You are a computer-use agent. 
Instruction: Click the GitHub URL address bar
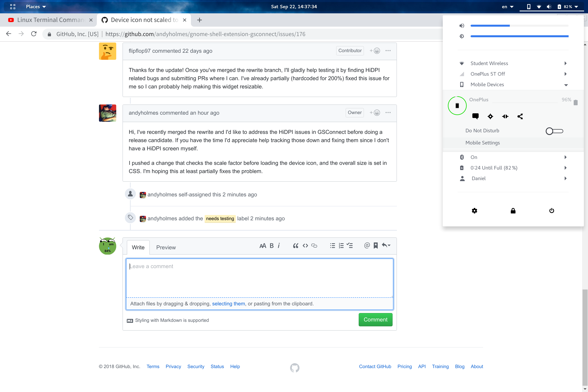(205, 34)
